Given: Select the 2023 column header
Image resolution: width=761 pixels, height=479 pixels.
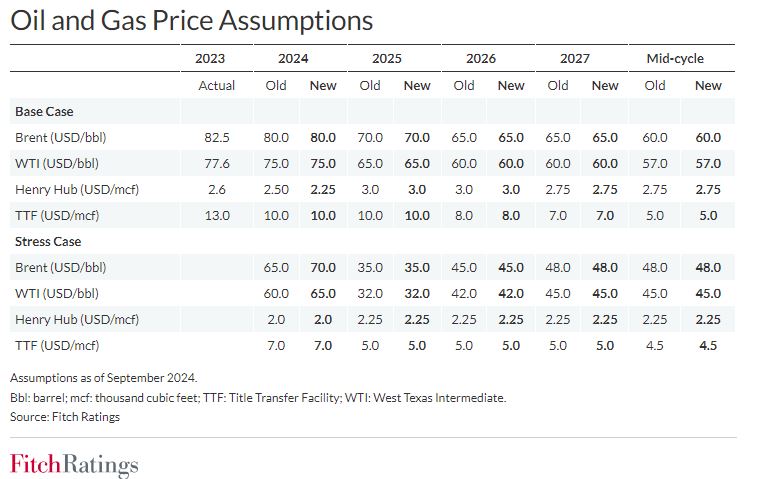Looking at the screenshot, I should (216, 58).
